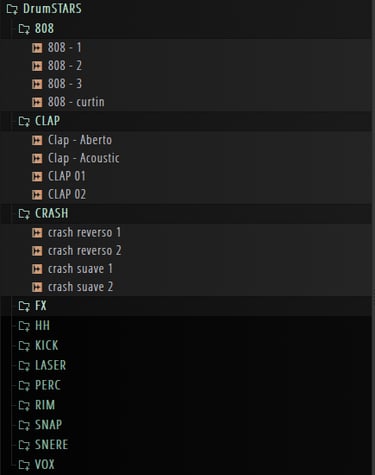Viewport: 375px width, 475px height.
Task: Click the sample icon next to crash suave 2
Action: point(37,287)
